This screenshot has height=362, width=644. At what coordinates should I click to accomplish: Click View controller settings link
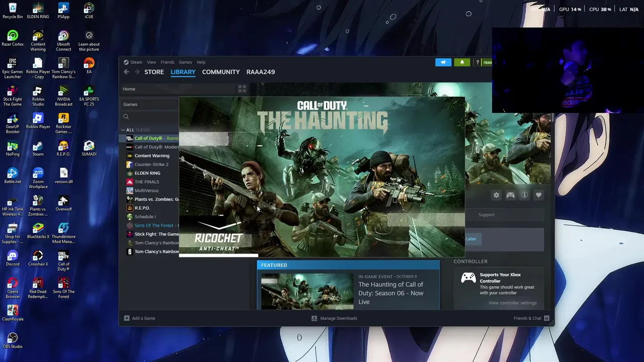tap(512, 303)
